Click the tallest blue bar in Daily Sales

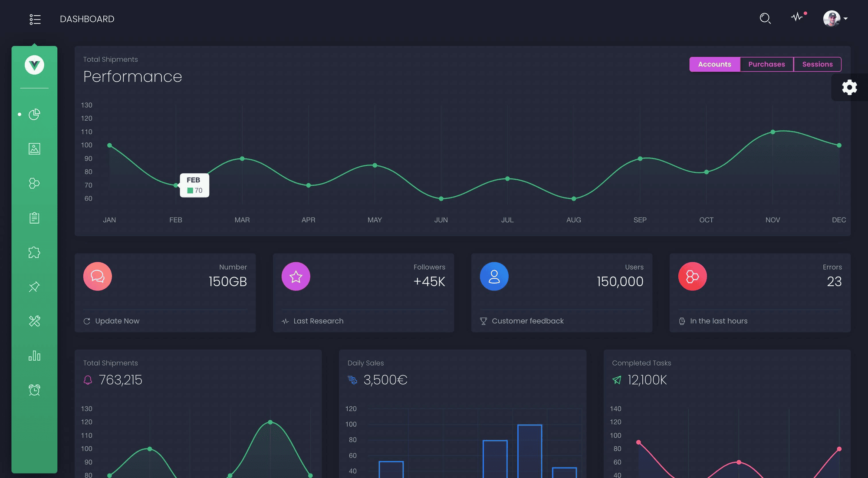coord(530,451)
